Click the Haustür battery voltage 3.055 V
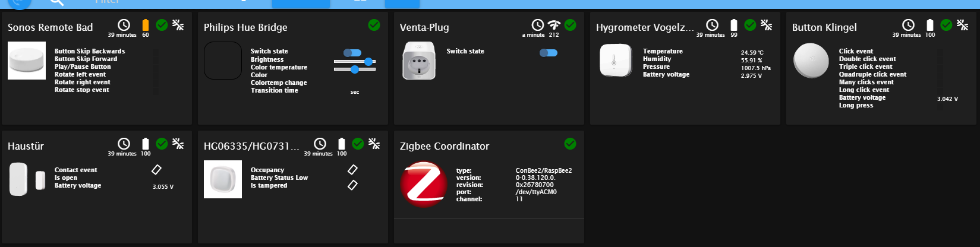Viewport: 980px width, 247px height. click(x=163, y=187)
